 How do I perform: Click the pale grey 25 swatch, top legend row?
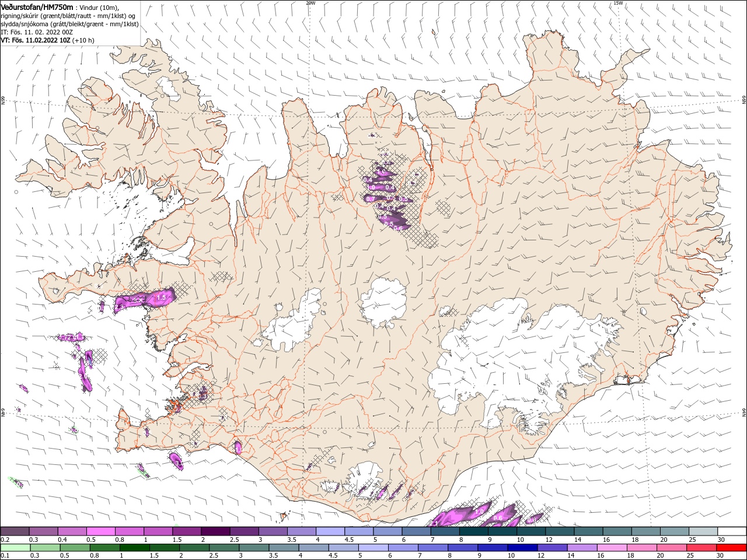click(703, 531)
